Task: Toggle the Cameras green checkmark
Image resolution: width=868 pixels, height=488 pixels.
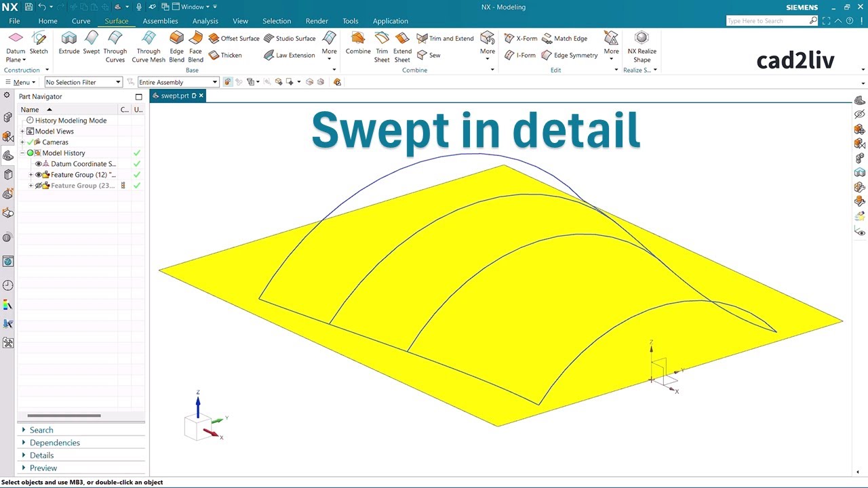Action: click(30, 142)
